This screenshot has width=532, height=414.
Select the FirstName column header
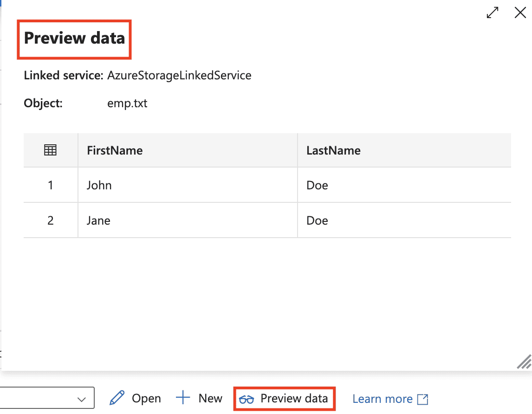pos(115,150)
